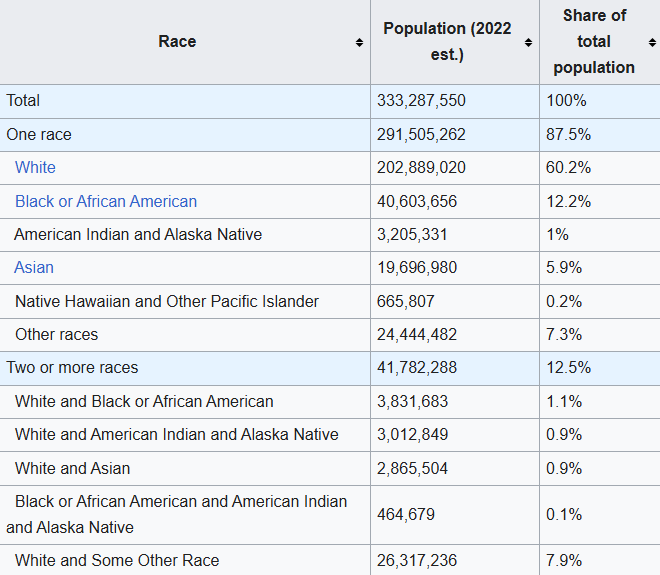The height and width of the screenshot is (575, 660).
Task: Select White and Black or African American
Action: click(144, 401)
